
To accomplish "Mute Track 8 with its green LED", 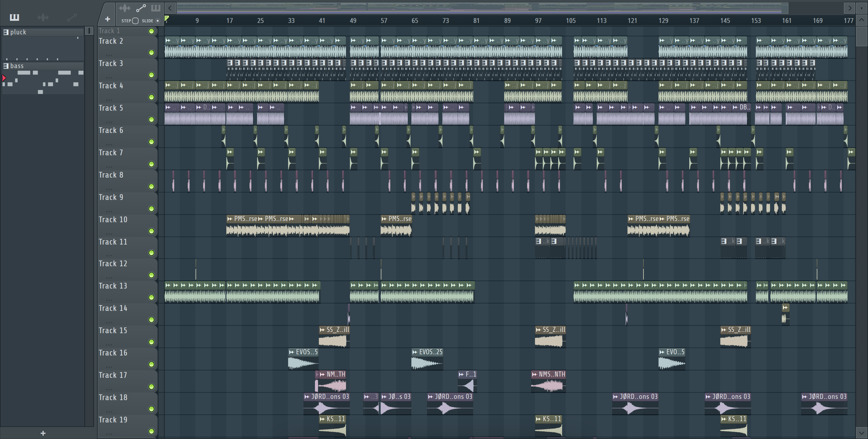I will coord(152,186).
